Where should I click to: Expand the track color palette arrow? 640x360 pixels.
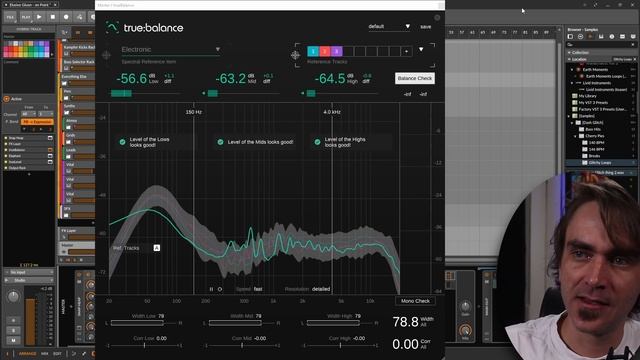52,54
